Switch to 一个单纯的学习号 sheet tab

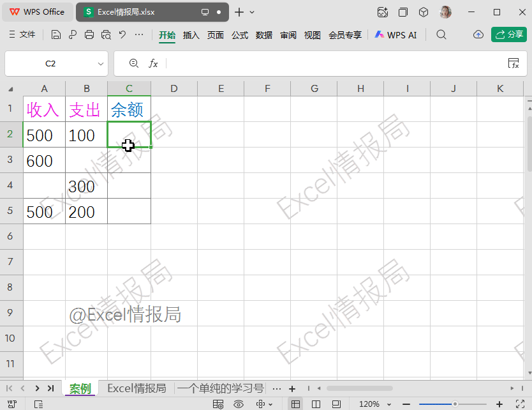[221, 388]
